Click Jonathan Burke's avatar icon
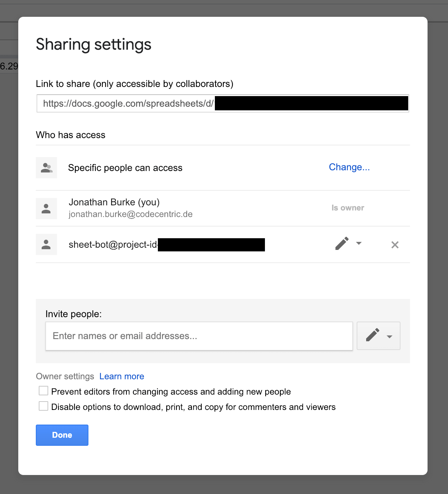This screenshot has width=448, height=494. [46, 209]
